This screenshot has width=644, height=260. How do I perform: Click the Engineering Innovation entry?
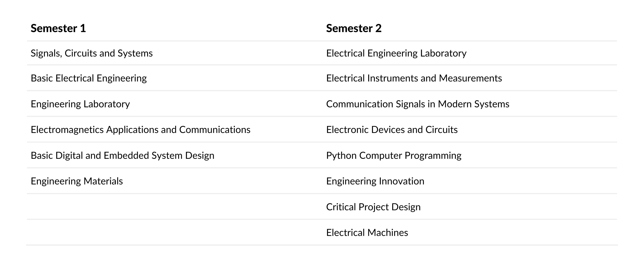pos(375,181)
